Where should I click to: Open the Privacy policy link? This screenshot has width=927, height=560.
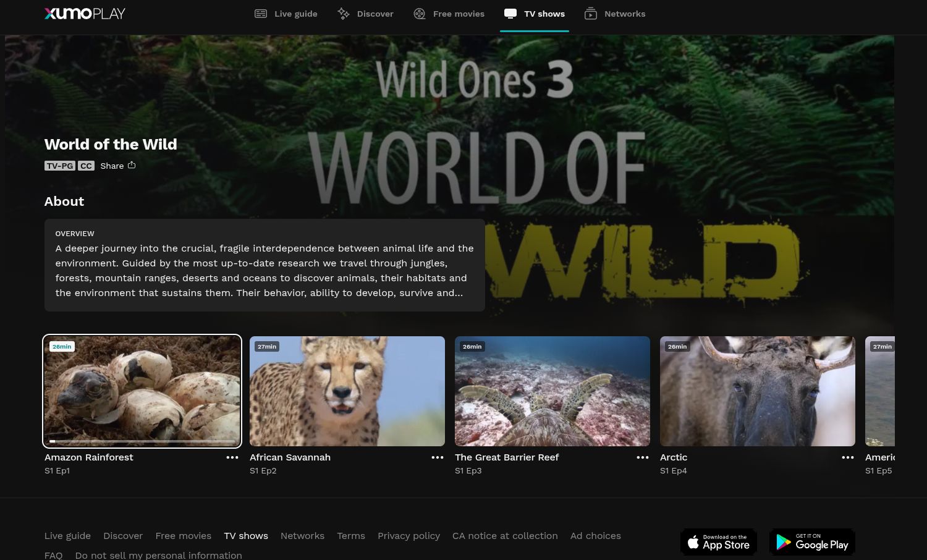pos(408,536)
